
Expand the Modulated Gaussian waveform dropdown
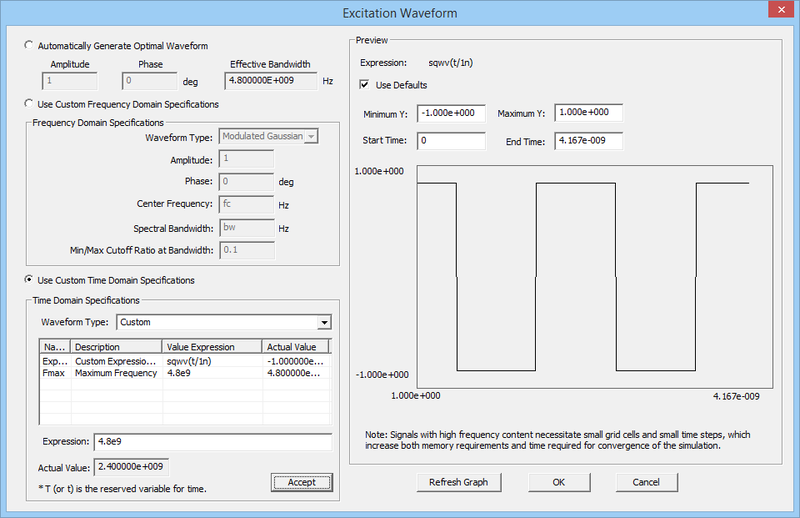(x=311, y=136)
